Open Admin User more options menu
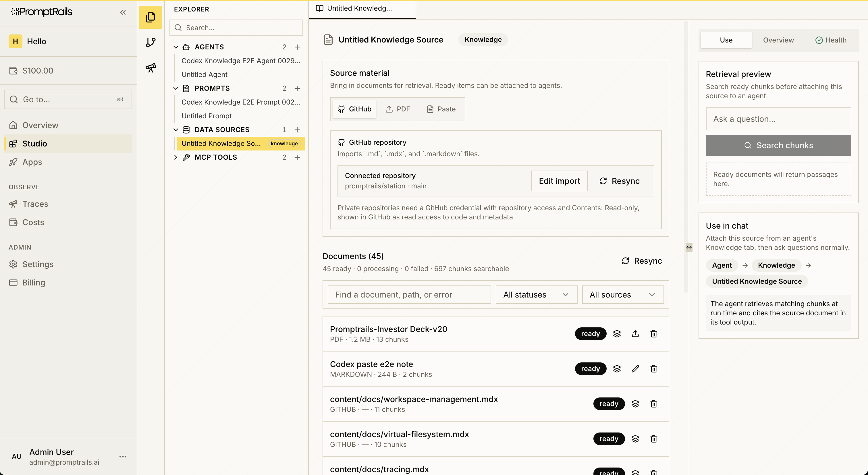Viewport: 868px width, 475px height. [123, 457]
